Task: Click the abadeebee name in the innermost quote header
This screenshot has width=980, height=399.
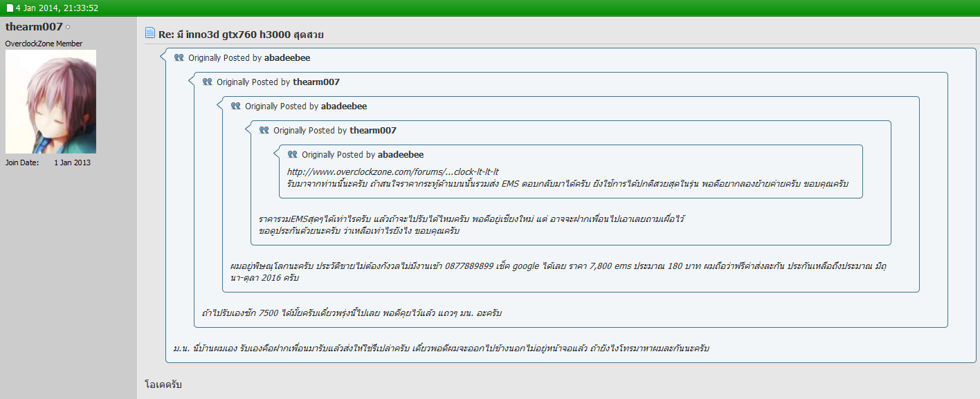Action: [x=400, y=154]
